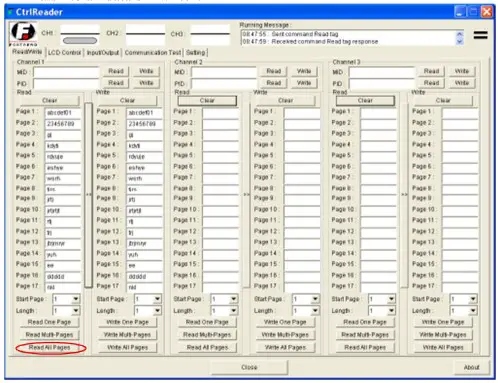Screen dimensions: 498x383
Task: Write the Channel 3 PID value
Action: pos(462,83)
